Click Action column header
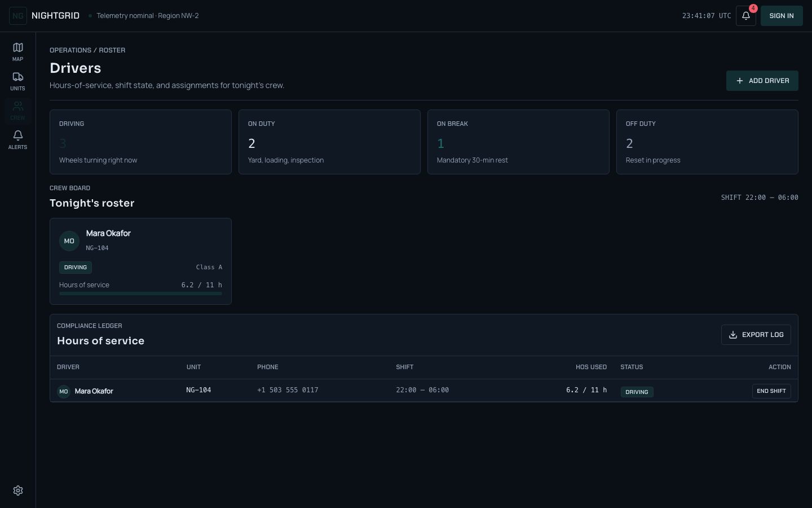The image size is (812, 508). (x=780, y=367)
